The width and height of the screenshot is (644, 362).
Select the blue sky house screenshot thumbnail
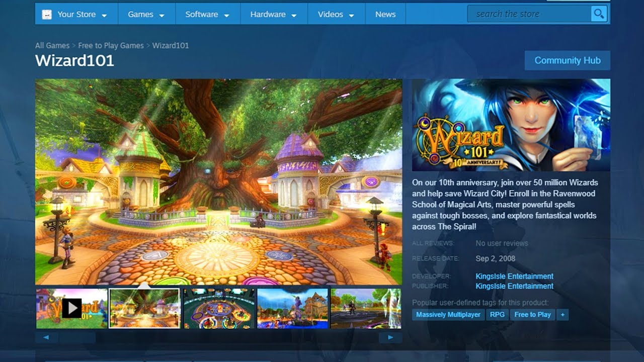pos(292,308)
